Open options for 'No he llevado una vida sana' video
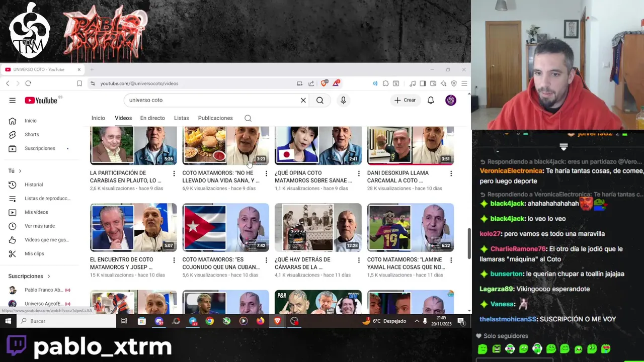644x362 pixels. pyautogui.click(x=266, y=173)
